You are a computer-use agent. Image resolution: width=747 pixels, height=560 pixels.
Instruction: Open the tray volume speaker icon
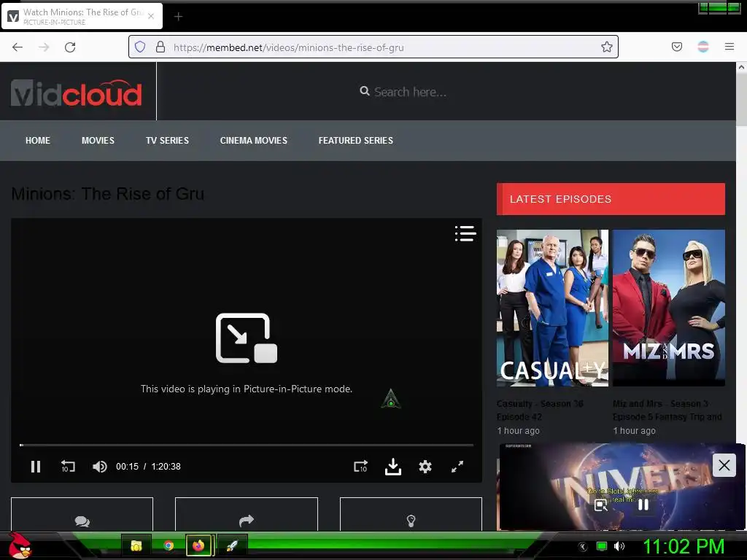pyautogui.click(x=619, y=546)
